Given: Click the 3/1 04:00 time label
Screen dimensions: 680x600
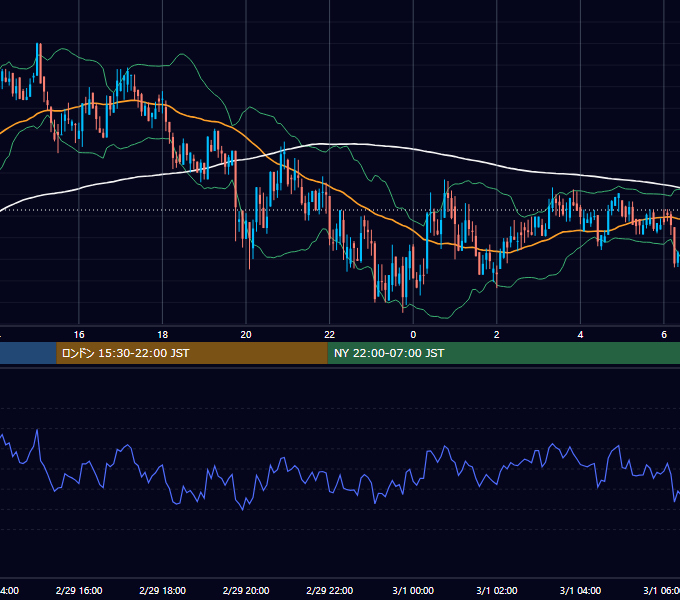Looking at the screenshot, I should pyautogui.click(x=580, y=590).
